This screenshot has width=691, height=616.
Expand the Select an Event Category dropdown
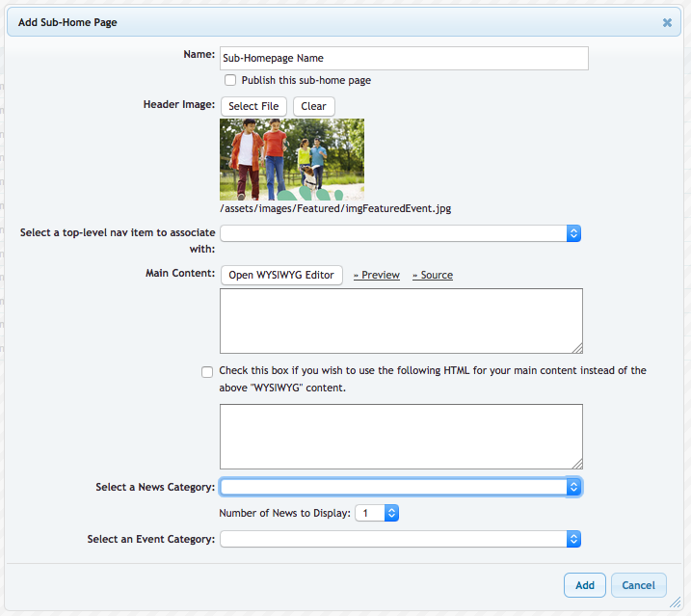tap(400, 540)
